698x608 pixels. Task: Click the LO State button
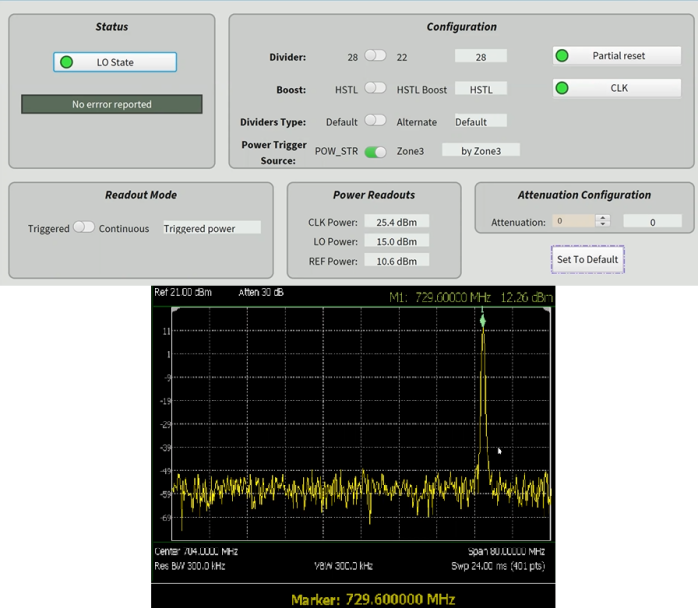[x=115, y=62]
